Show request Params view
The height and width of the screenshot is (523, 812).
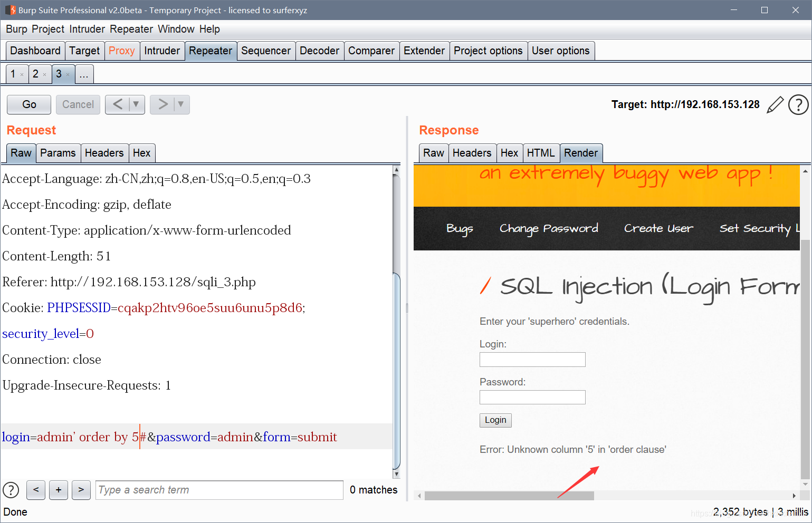click(x=58, y=153)
